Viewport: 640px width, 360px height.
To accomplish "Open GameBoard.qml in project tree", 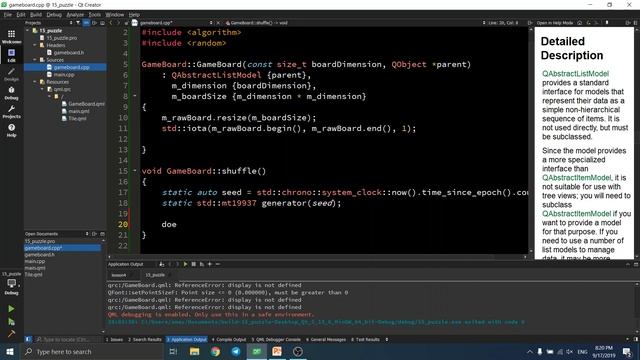I will click(86, 104).
